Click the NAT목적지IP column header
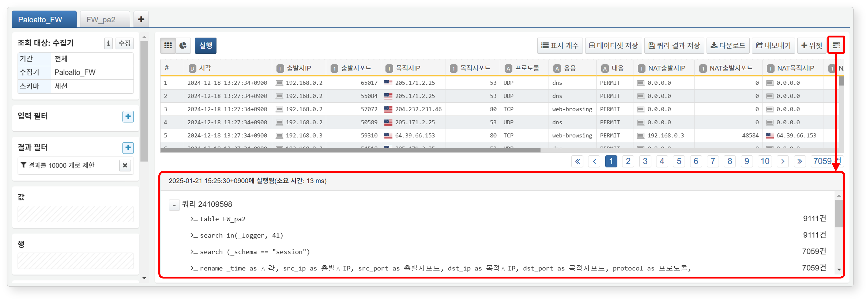 (x=793, y=68)
